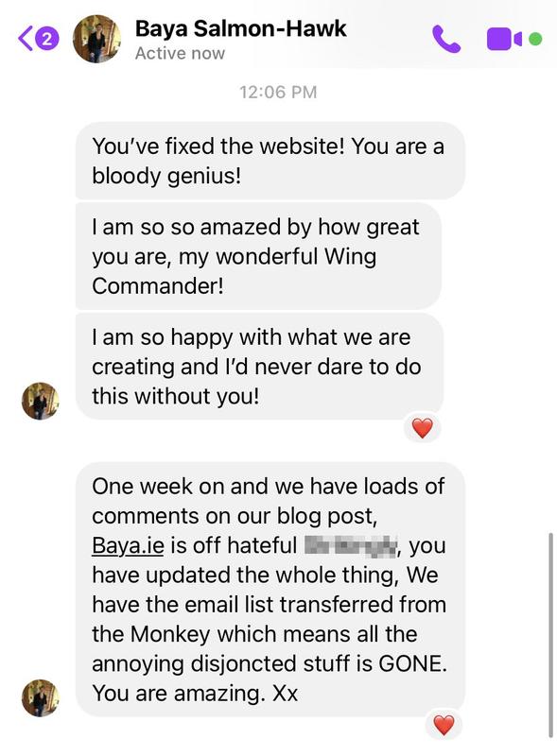The width and height of the screenshot is (557, 756).
Task: Click the unread count badge showing 2
Action: (47, 39)
